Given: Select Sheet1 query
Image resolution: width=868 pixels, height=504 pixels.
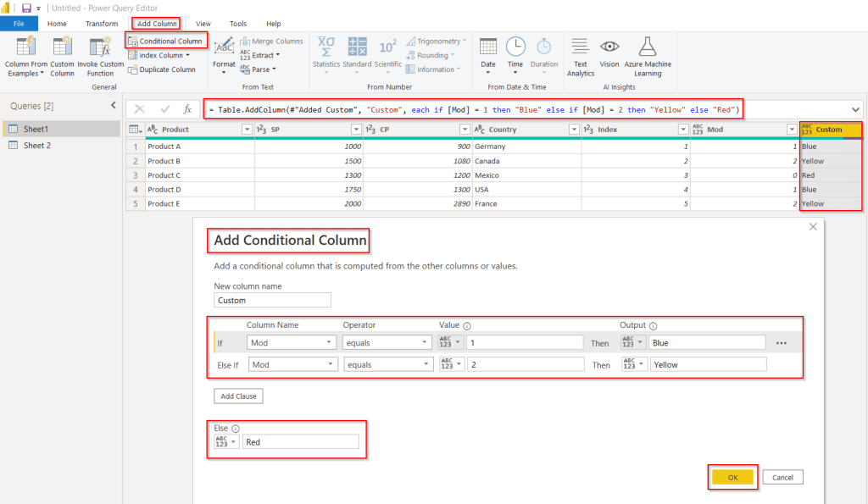Looking at the screenshot, I should coord(61,129).
